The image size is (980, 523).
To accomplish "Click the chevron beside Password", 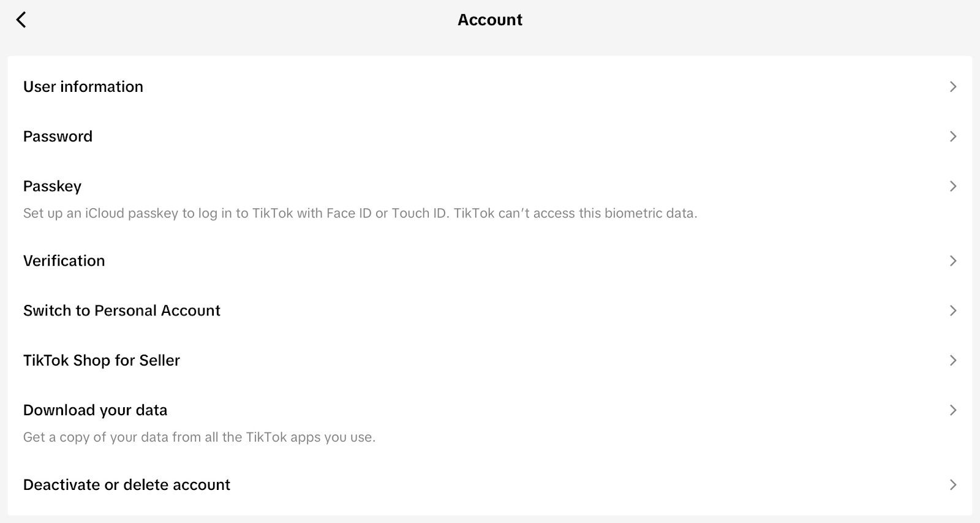I will [953, 136].
